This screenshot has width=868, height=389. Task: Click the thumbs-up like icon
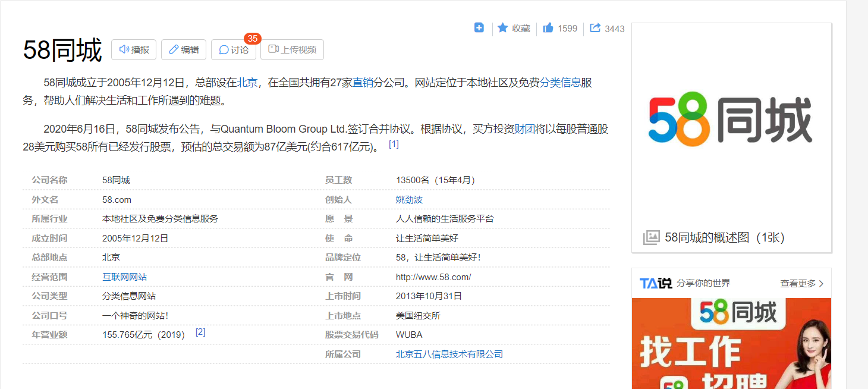(x=548, y=27)
